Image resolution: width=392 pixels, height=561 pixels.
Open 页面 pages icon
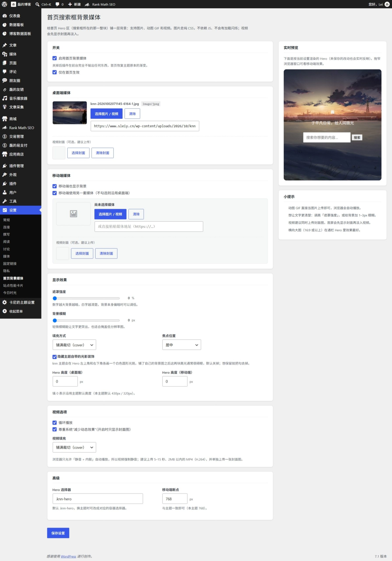point(5,63)
